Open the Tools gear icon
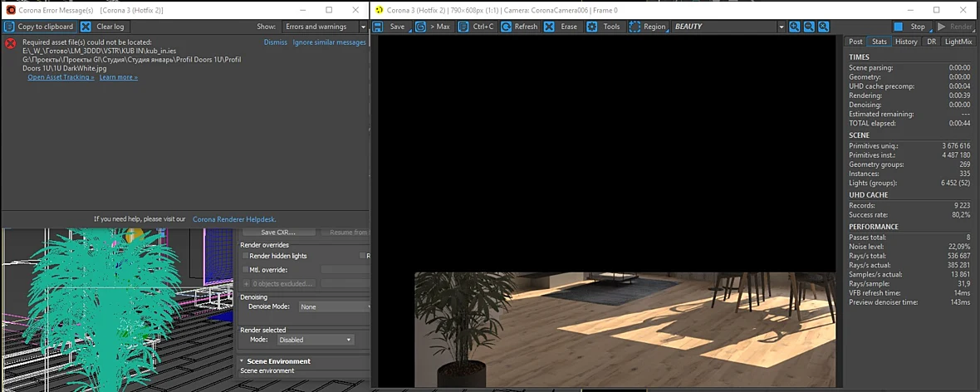 (591, 27)
